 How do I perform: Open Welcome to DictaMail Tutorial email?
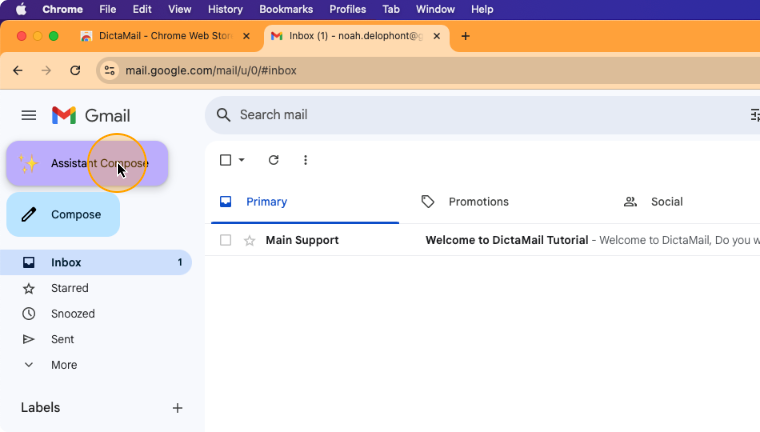click(507, 240)
